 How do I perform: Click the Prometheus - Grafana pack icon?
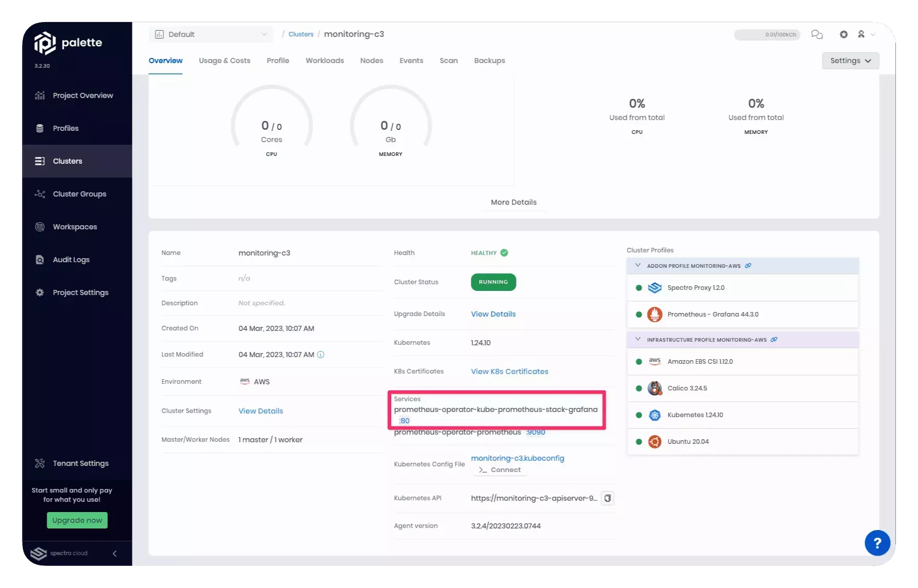tap(655, 315)
